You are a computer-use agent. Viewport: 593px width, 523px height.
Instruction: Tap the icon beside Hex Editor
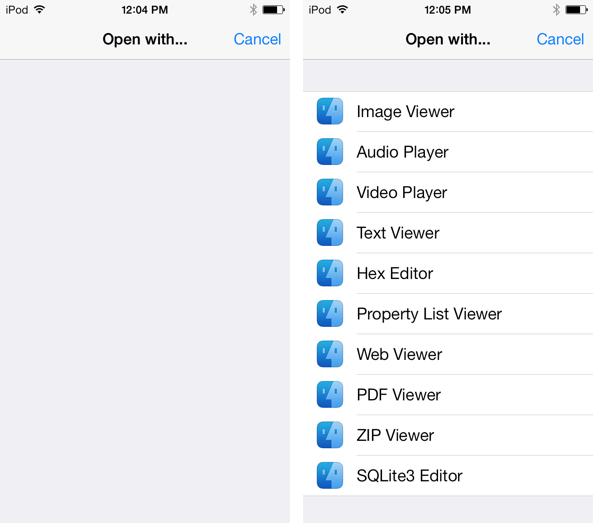tap(330, 273)
